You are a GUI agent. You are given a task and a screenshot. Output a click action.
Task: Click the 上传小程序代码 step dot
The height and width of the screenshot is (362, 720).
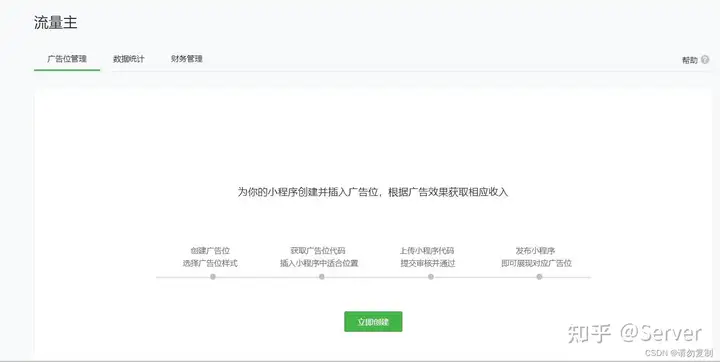430,277
